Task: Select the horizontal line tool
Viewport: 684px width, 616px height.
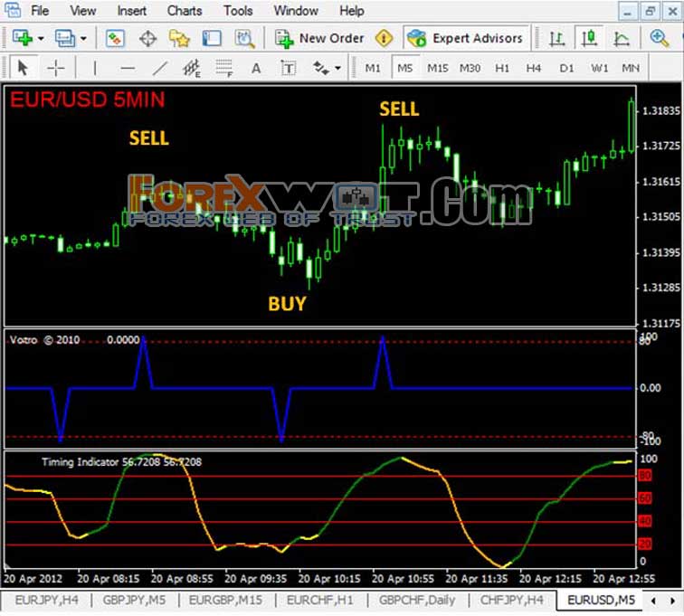Action: (x=128, y=68)
